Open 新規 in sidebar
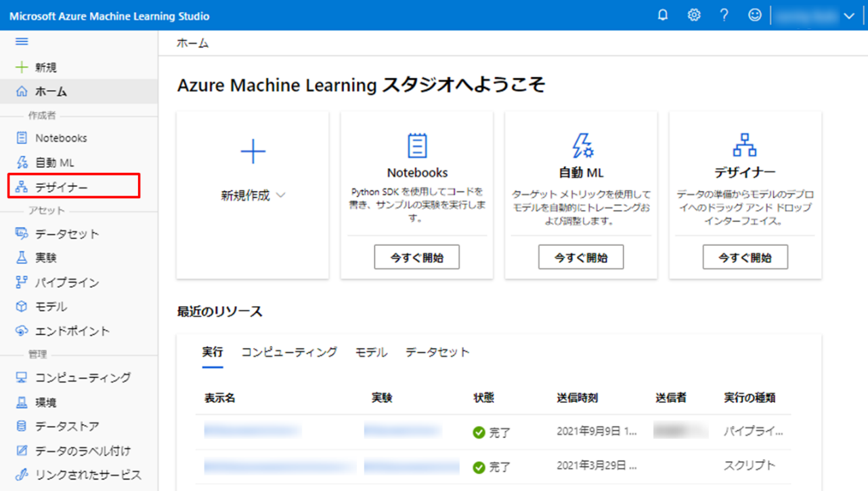This screenshot has height=491, width=868. pos(46,68)
